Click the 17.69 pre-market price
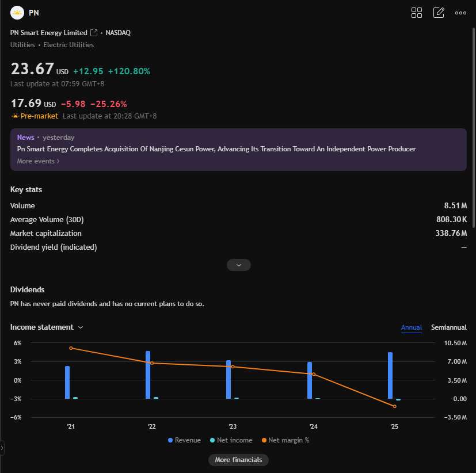Image resolution: width=476 pixels, height=473 pixels. pos(26,103)
